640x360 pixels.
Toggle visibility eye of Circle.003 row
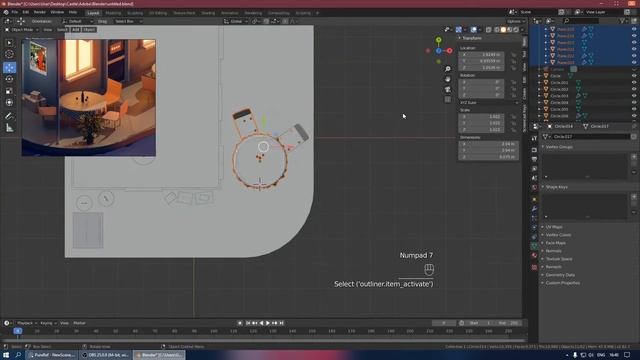click(x=634, y=96)
